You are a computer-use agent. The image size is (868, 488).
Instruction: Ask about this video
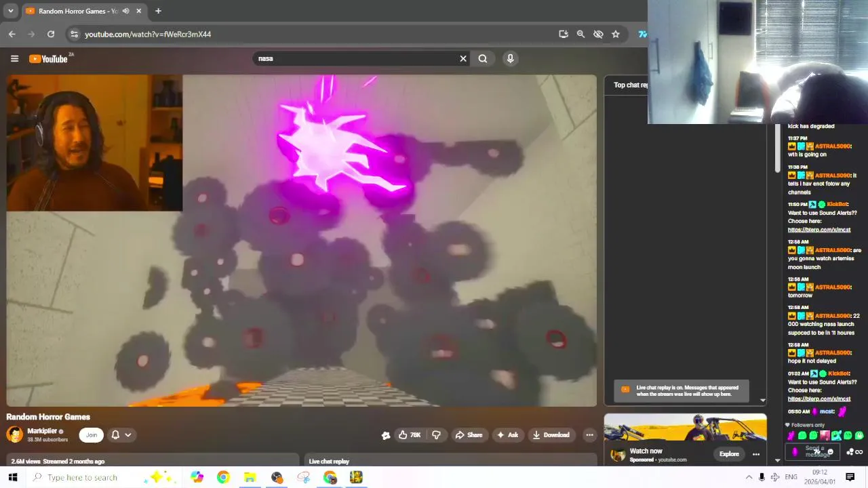(508, 435)
